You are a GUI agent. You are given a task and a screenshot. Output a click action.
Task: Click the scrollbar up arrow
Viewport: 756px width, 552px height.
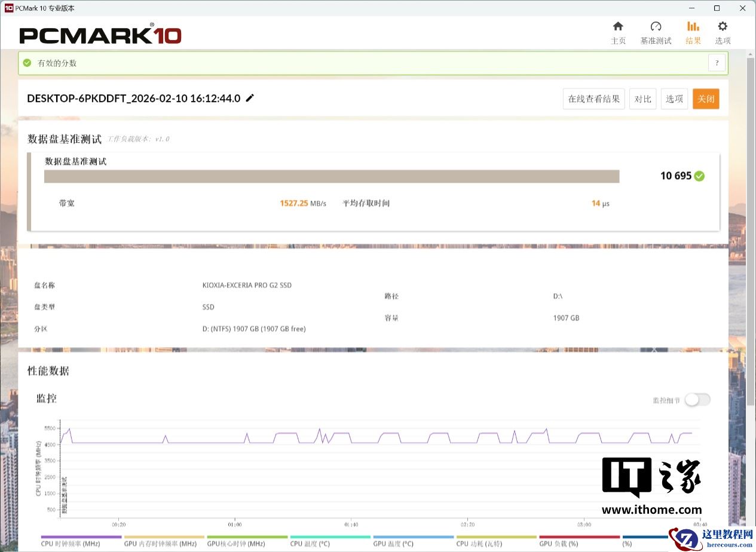[x=751, y=54]
